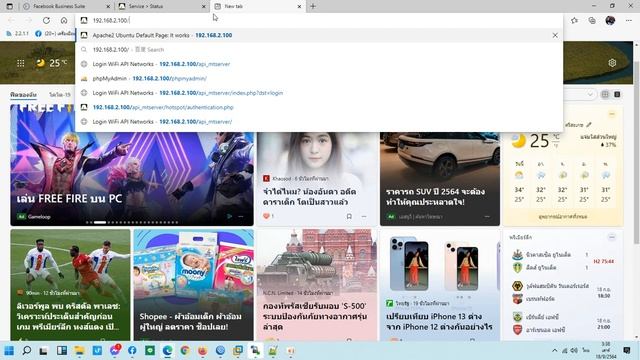Select the New tab browser tab
This screenshot has width=640, height=360.
pyautogui.click(x=258, y=7)
